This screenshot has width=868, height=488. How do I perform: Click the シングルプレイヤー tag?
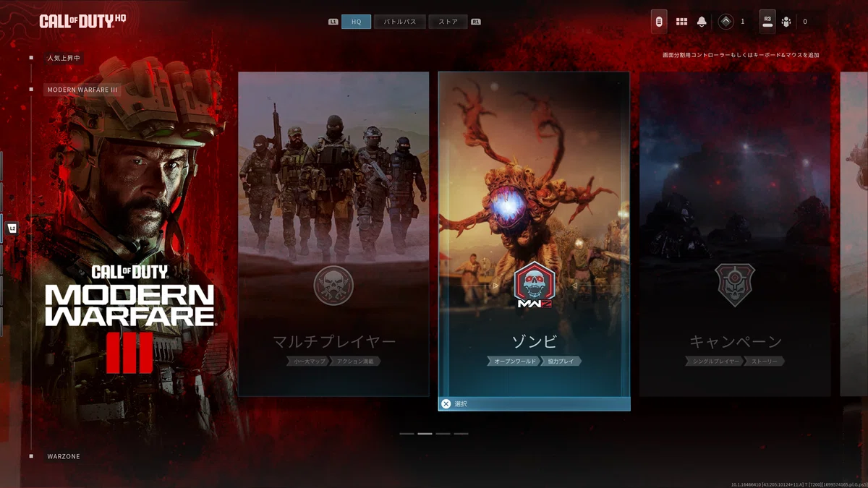716,361
